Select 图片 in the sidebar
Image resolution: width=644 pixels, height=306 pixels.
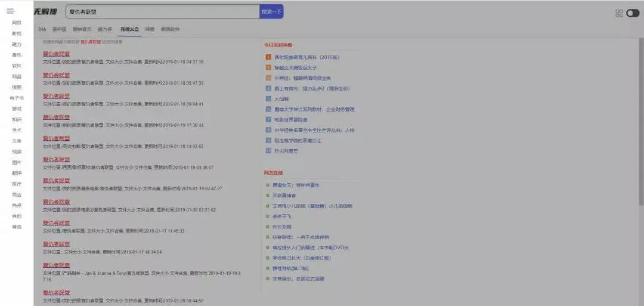click(17, 163)
